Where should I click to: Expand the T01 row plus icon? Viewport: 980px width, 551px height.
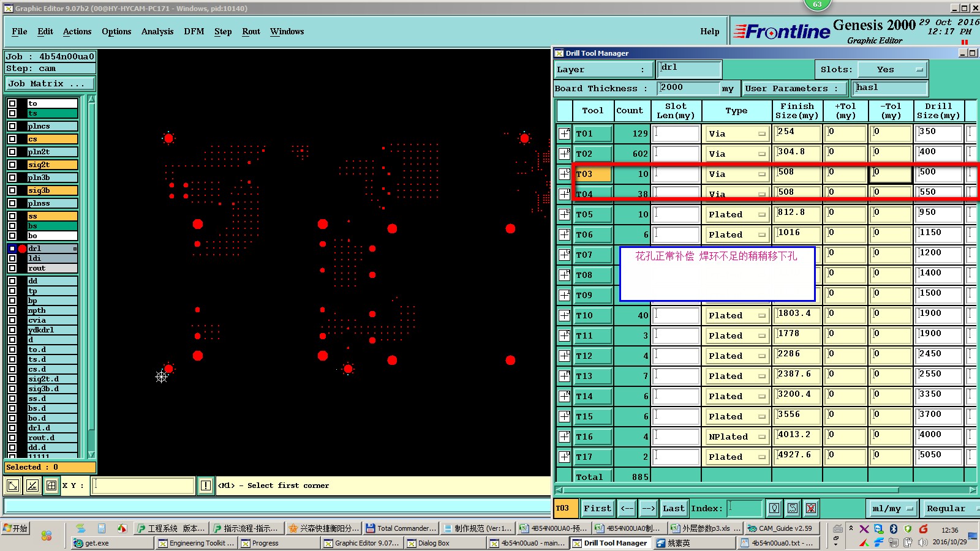click(x=564, y=133)
